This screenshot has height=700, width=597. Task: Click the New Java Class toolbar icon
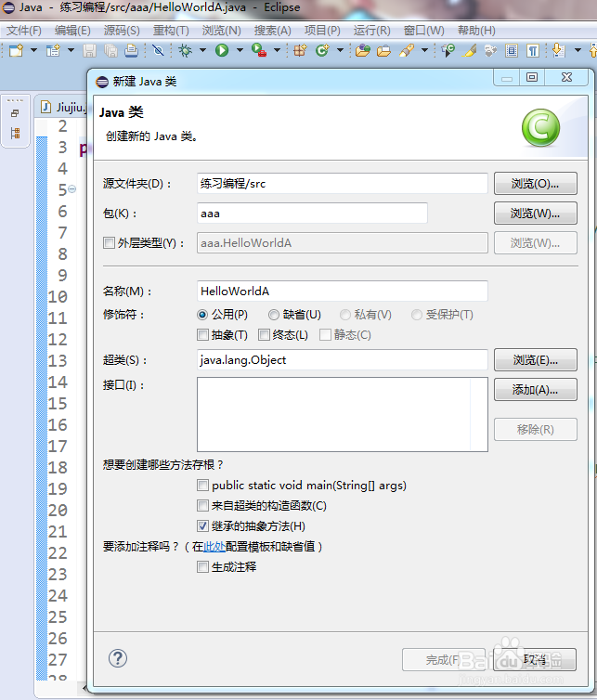pos(322,50)
